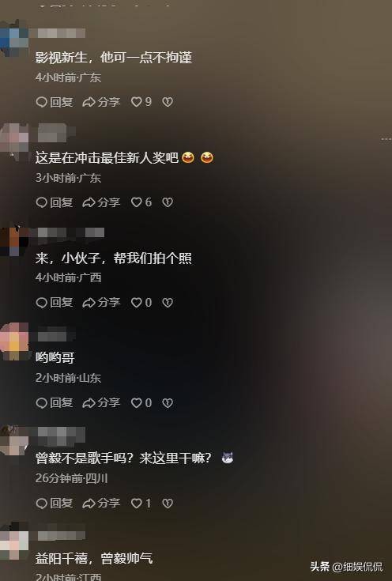Screen dimensions: 392x581
Task: Reply to the comment from 四川
Action: pyautogui.click(x=54, y=503)
